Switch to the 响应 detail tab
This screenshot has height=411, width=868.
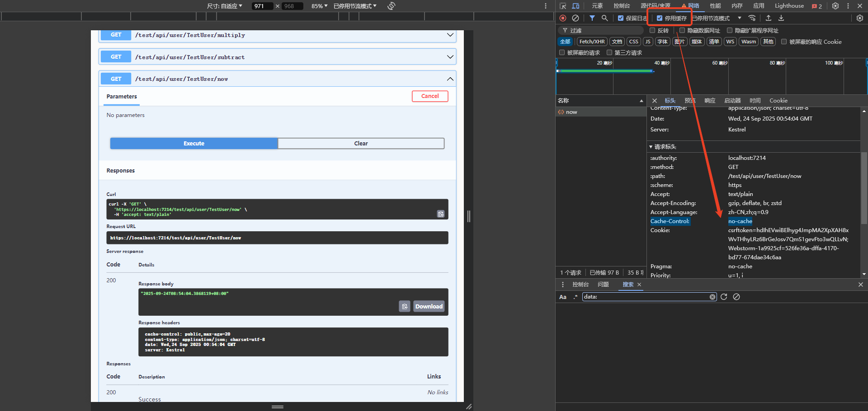point(710,101)
